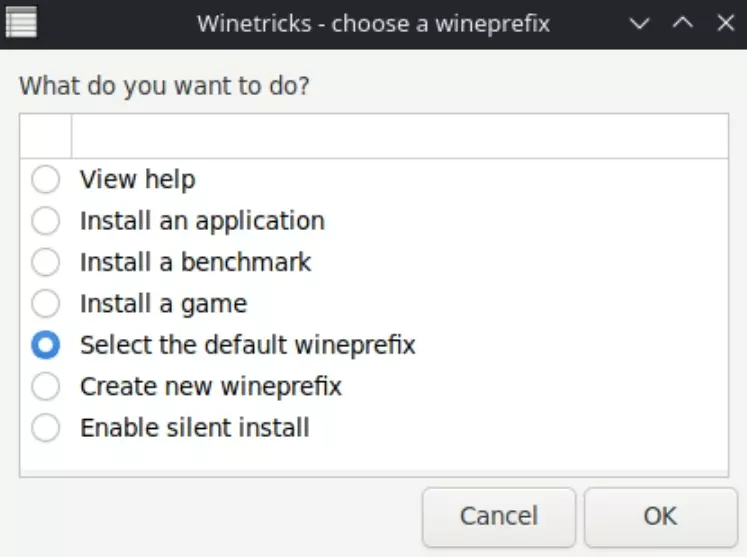Click the wide blank second column header
747x557 pixels.
click(400, 136)
